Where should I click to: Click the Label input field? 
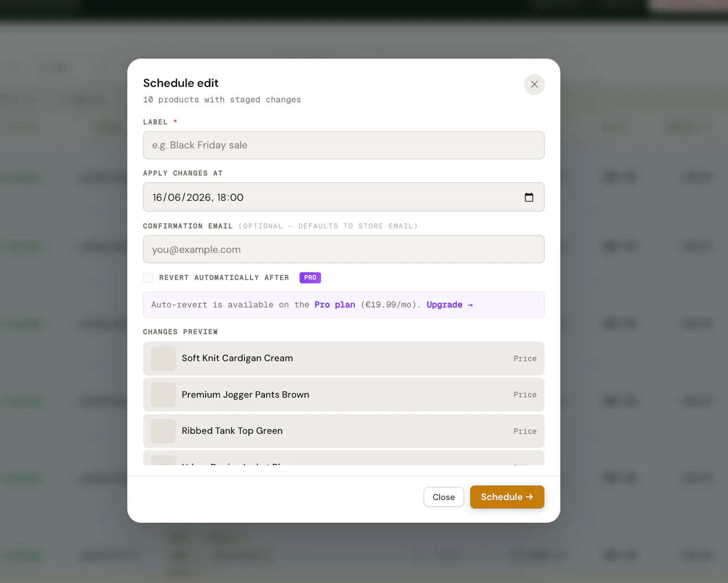tap(344, 145)
